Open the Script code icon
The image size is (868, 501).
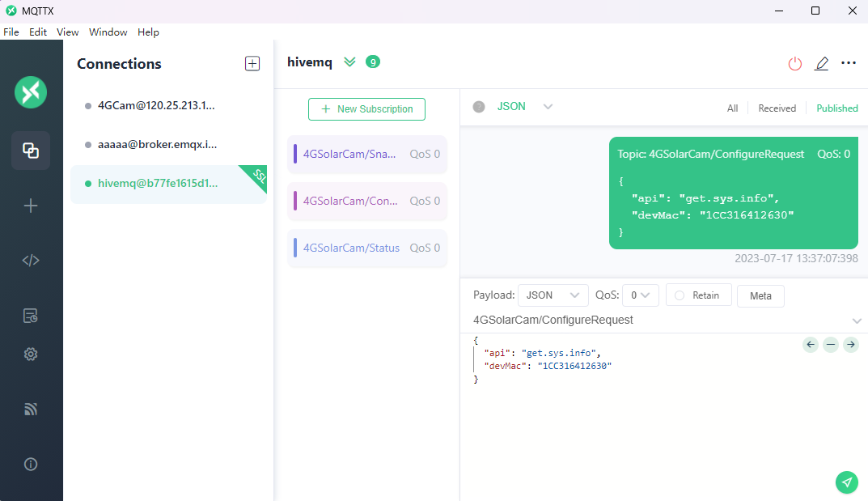coord(31,260)
